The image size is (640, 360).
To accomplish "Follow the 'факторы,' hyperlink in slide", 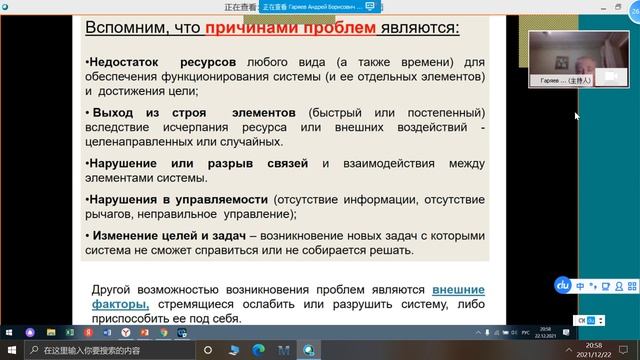I will [120, 304].
